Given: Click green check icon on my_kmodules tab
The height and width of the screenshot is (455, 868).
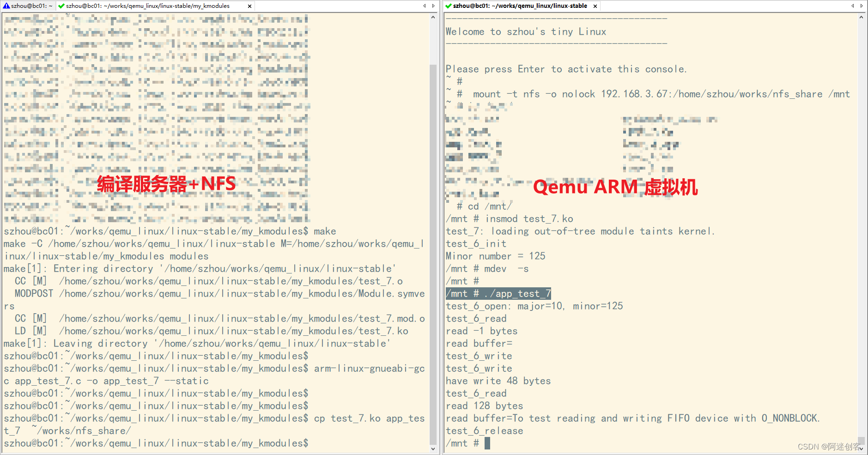Looking at the screenshot, I should pos(61,6).
